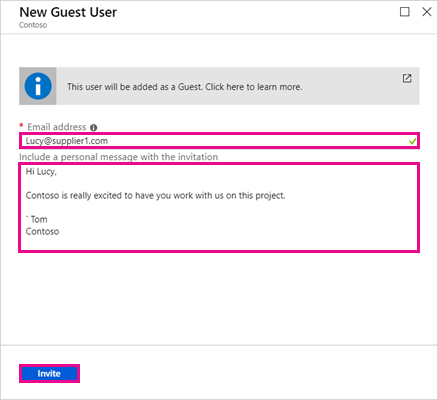Click the 'Tom' signature line

click(x=37, y=219)
